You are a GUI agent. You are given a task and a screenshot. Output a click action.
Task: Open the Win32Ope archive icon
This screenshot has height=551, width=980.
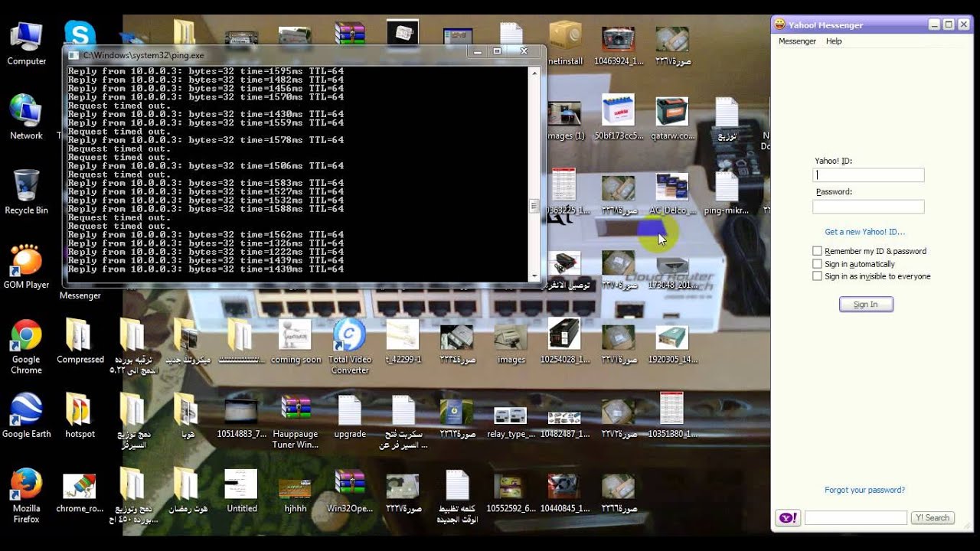[x=350, y=491]
